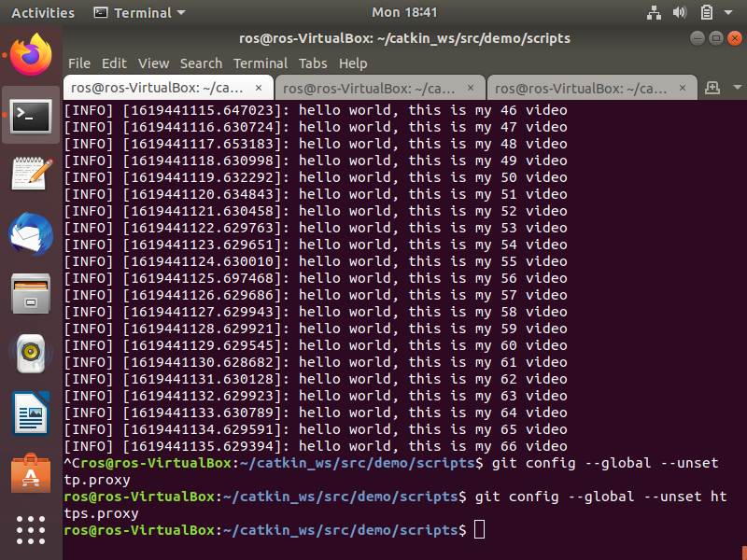Click the 'tp.proxy' text line
The width and height of the screenshot is (747, 560).
click(97, 480)
